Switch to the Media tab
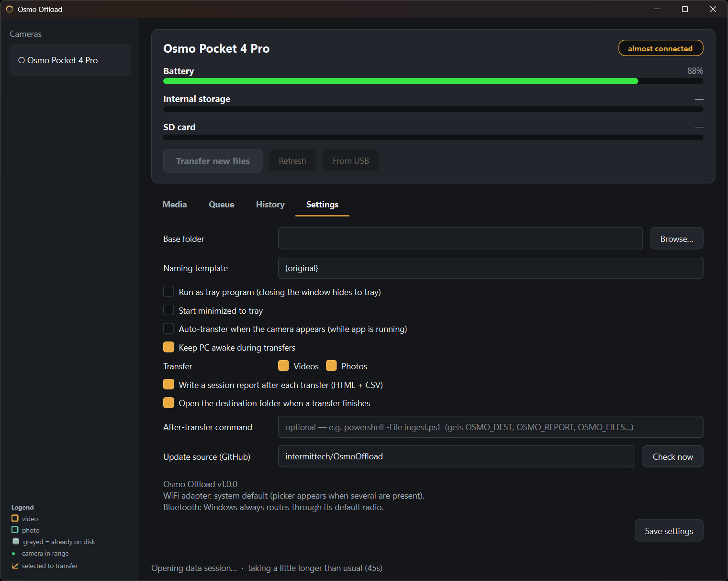Image resolution: width=728 pixels, height=581 pixels. [x=175, y=205]
